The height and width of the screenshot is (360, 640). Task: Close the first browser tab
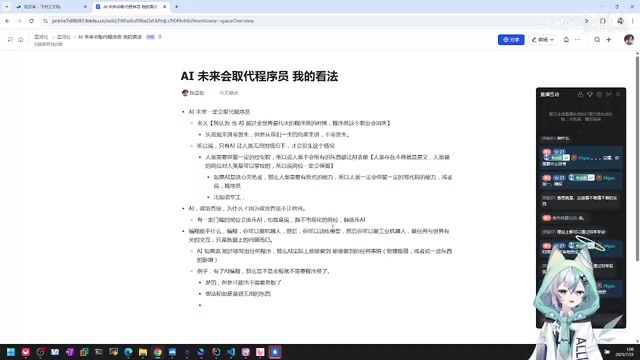pyautogui.click(x=85, y=7)
